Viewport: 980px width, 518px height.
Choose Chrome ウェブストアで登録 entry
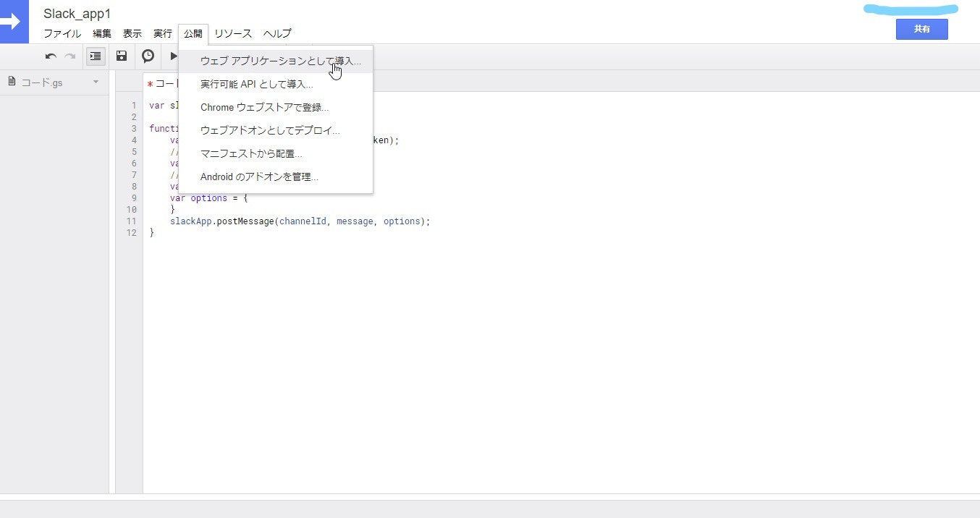click(x=264, y=107)
